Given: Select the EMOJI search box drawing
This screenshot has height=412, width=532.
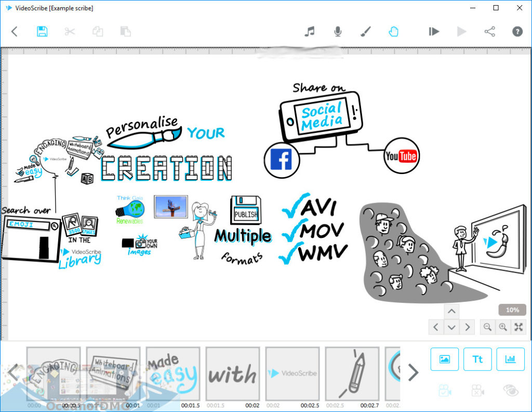Looking at the screenshot, I should tap(31, 240).
